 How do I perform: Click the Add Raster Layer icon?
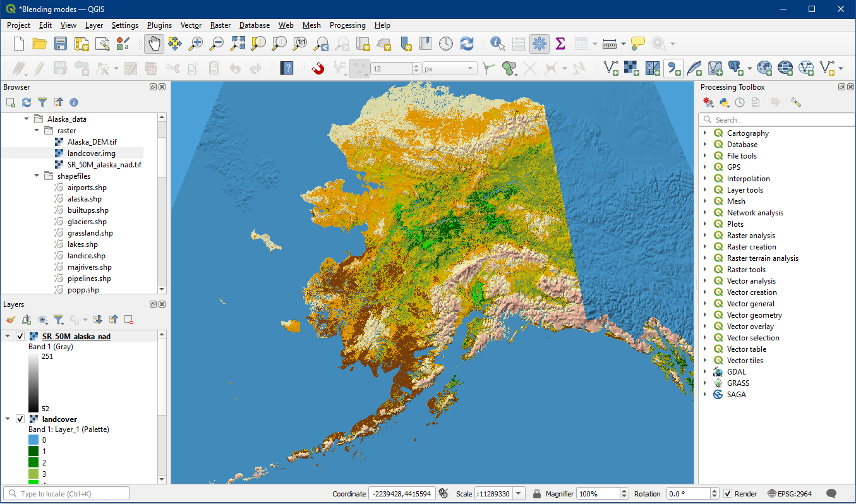tap(630, 68)
